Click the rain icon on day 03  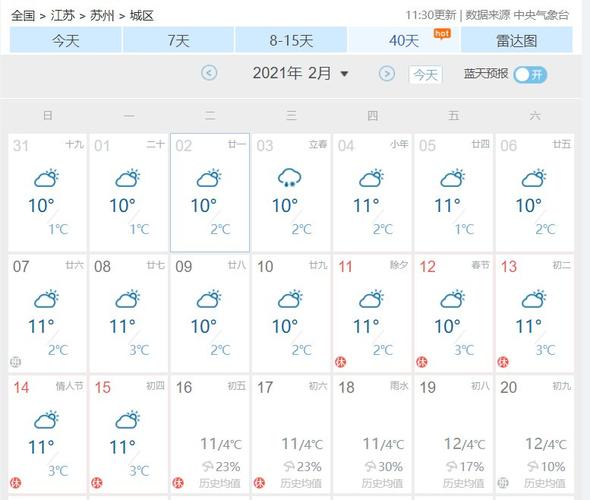coord(289,178)
